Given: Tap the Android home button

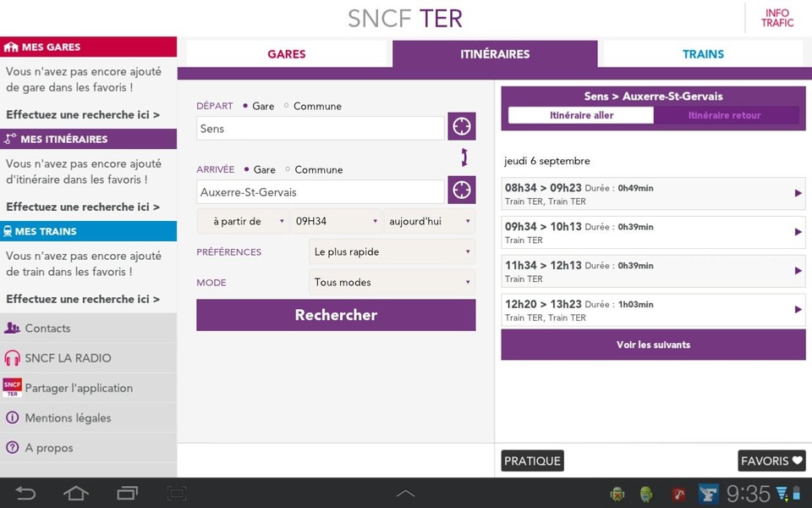Looking at the screenshot, I should (x=75, y=493).
